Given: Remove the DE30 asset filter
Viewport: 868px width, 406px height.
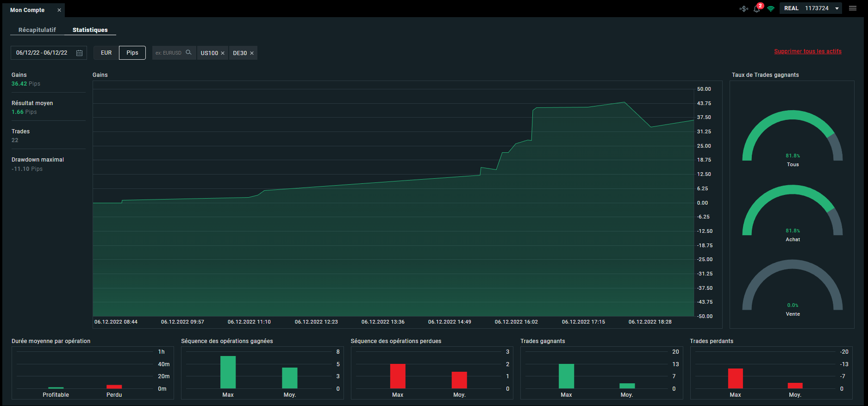Looking at the screenshot, I should (x=252, y=53).
